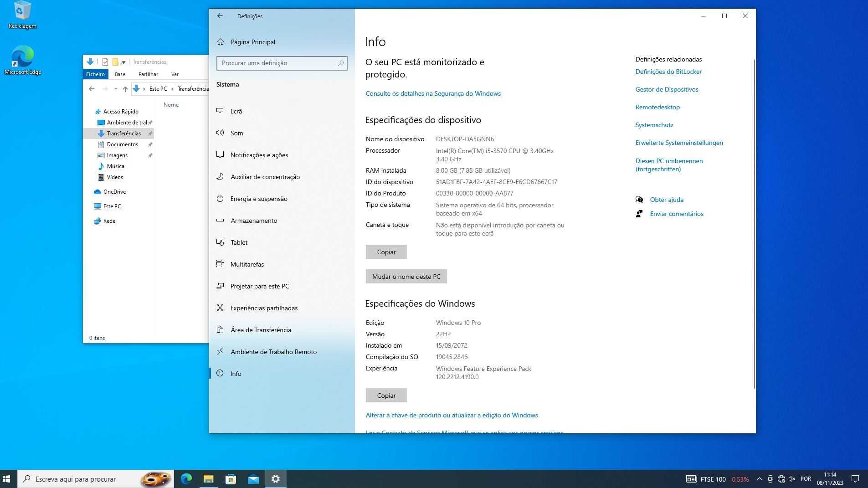Click Obter ajuda link
This screenshot has width=868, height=488.
[x=666, y=200]
